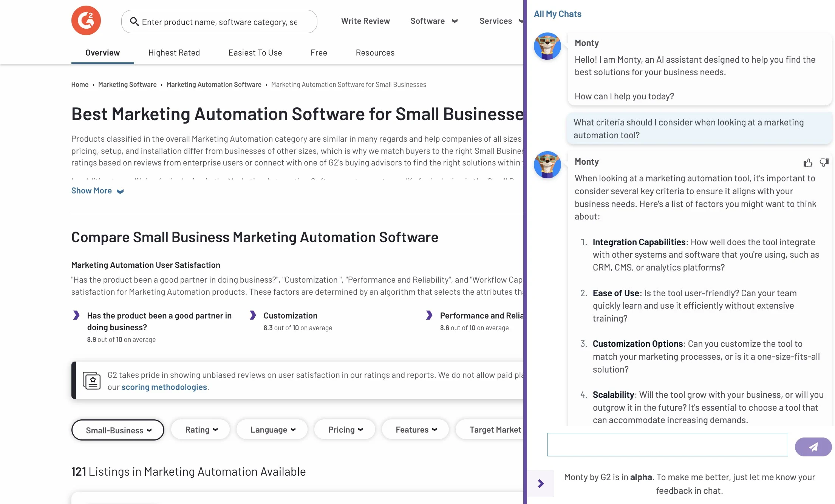Click Integration Capabilities text in chat

pyautogui.click(x=639, y=242)
